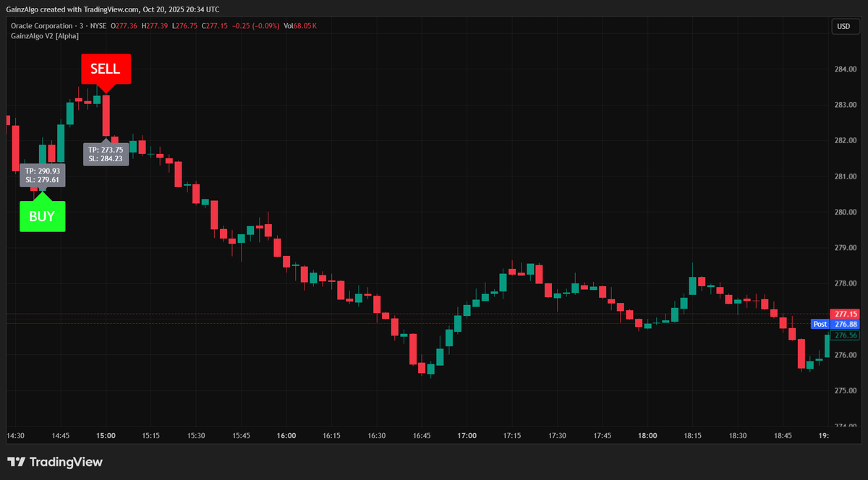Click the 16:45 time axis label
The image size is (868, 480).
422,436
